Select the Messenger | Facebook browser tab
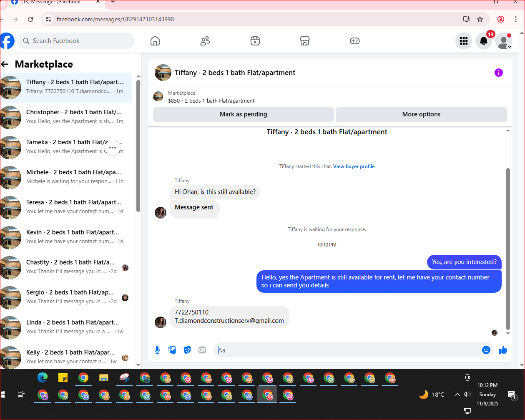The image size is (525, 420). tap(56, 2)
